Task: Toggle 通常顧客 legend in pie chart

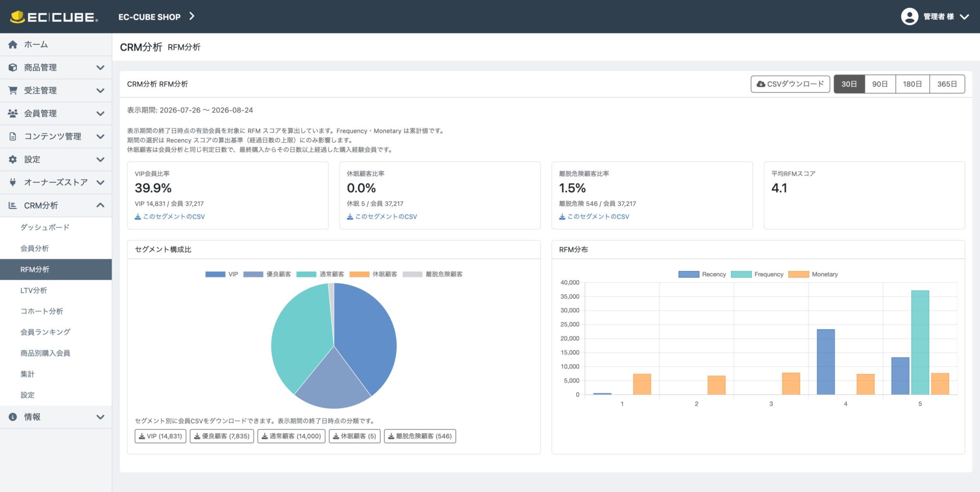Action: [320, 274]
